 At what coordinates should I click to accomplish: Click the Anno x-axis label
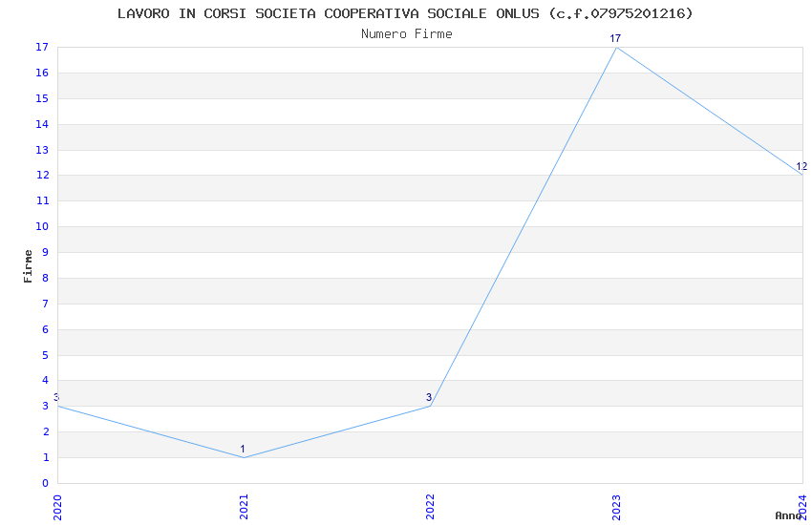point(788,515)
